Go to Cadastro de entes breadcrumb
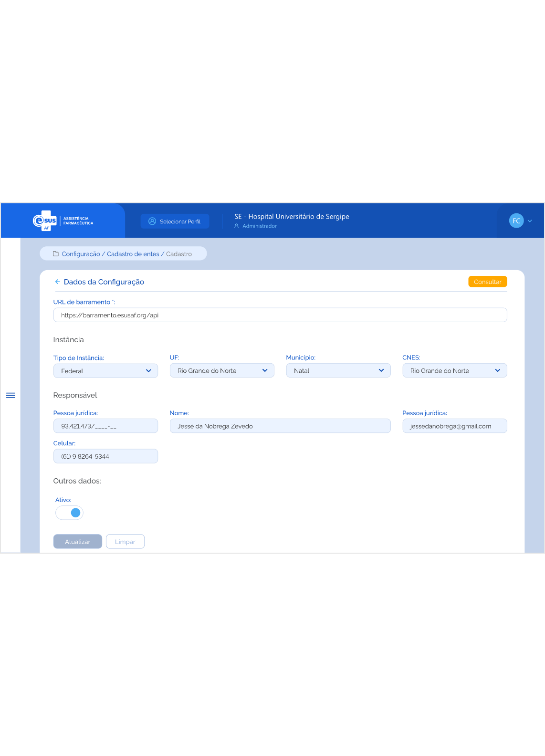545x756 pixels. [133, 254]
